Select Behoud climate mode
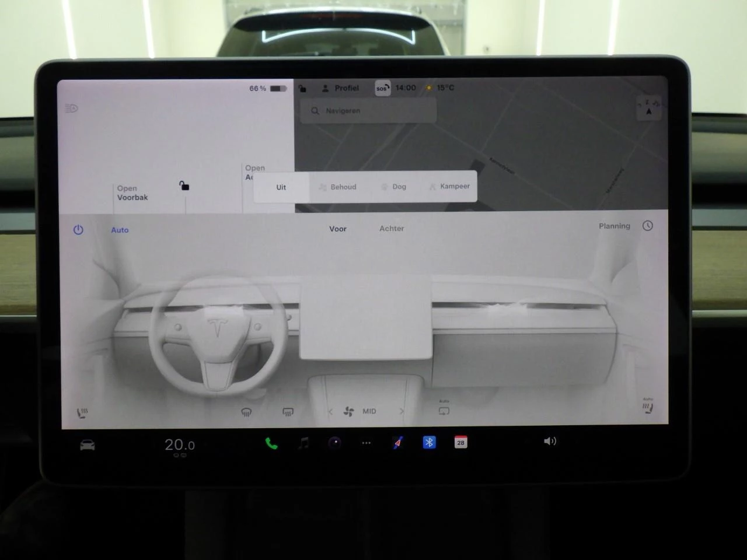 coord(338,187)
